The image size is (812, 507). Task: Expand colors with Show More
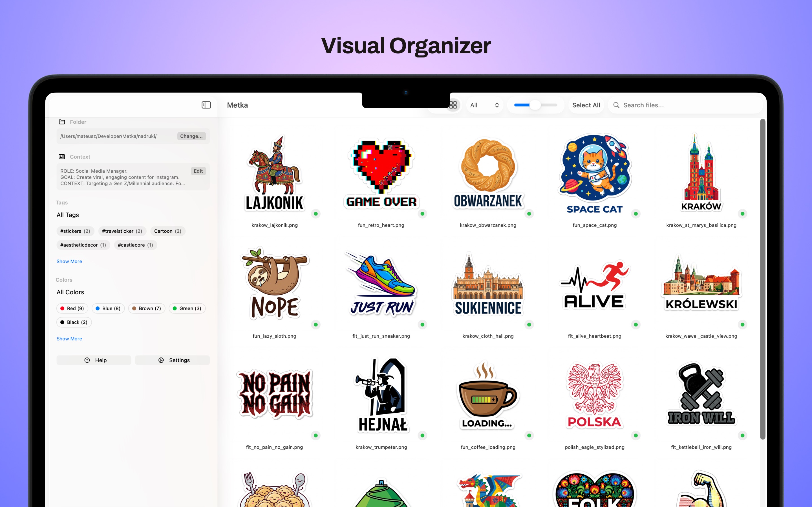click(69, 339)
